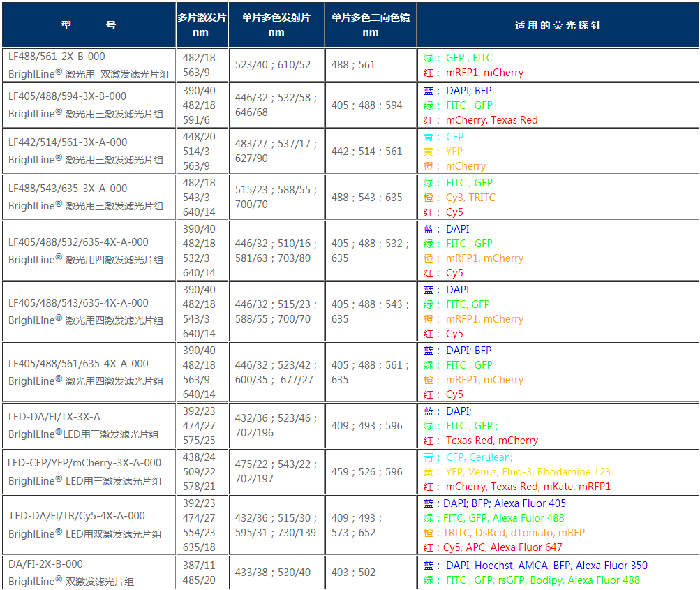Select excitation value 448/20
Screen dimensions: 700x590
199,137
